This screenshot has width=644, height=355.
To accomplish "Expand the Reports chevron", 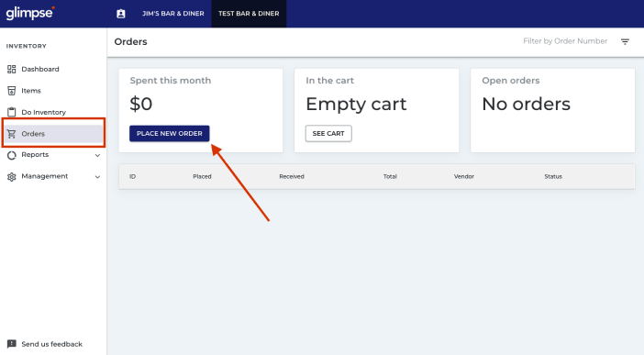I will [x=97, y=155].
